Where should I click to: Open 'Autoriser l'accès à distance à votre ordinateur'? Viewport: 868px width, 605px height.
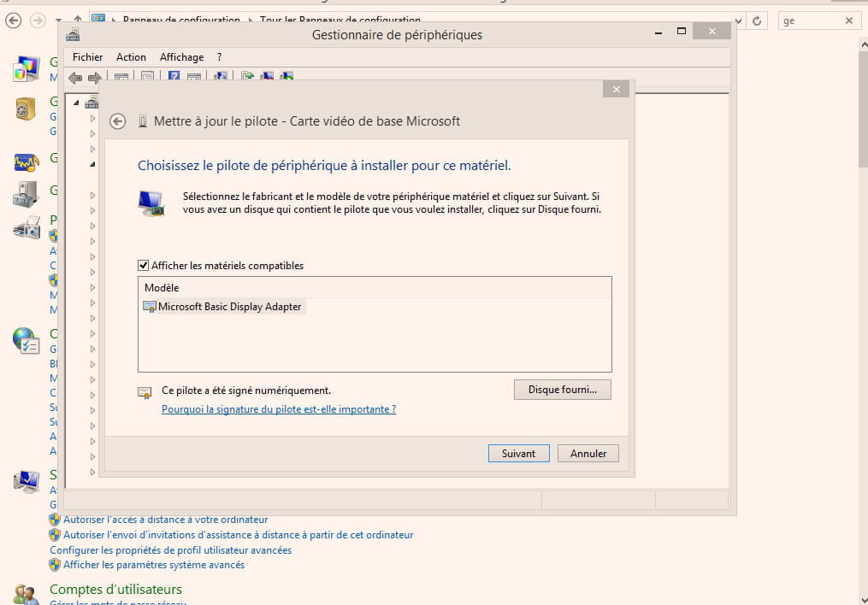pyautogui.click(x=166, y=520)
